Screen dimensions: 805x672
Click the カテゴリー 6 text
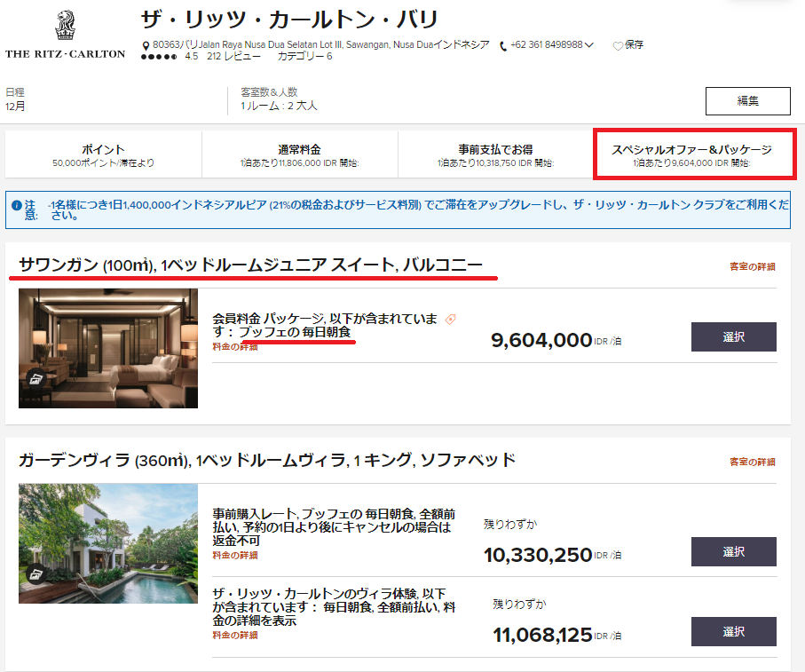pos(305,56)
